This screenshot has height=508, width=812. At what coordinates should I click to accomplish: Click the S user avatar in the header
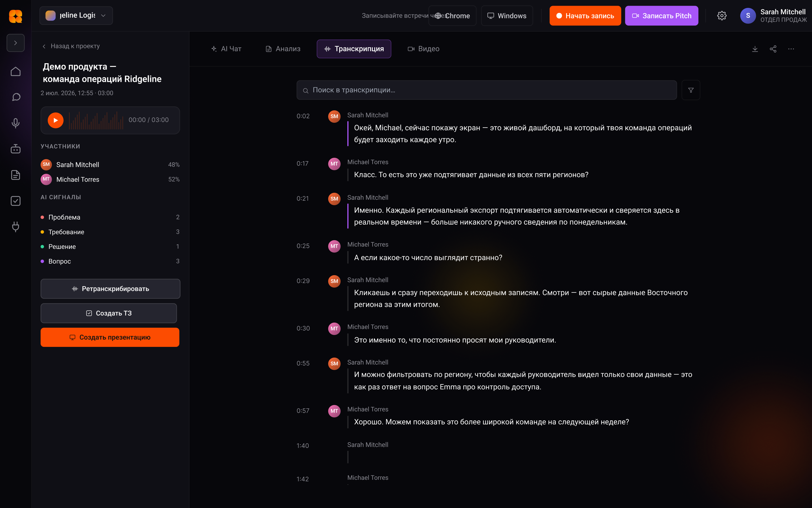tap(748, 16)
